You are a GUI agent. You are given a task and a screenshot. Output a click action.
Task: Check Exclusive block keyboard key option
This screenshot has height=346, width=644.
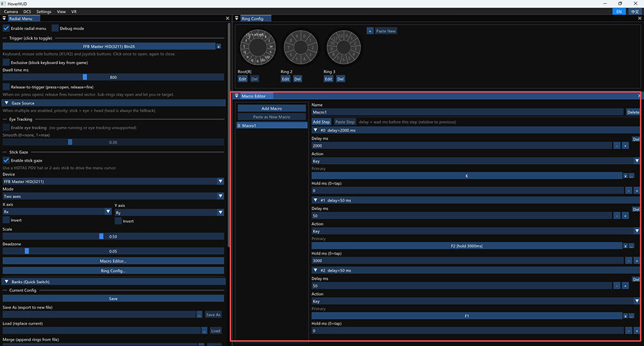(6, 62)
